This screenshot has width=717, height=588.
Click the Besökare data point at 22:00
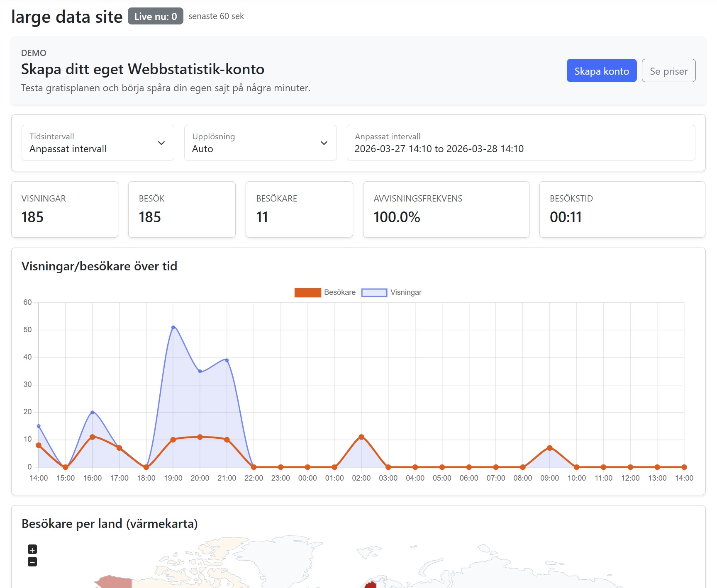(x=254, y=467)
